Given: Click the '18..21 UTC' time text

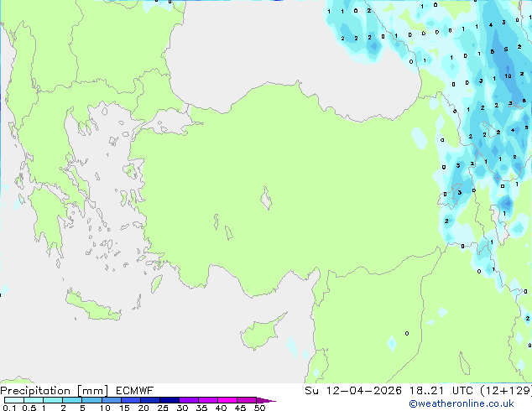Looking at the screenshot, I should pos(441,391).
